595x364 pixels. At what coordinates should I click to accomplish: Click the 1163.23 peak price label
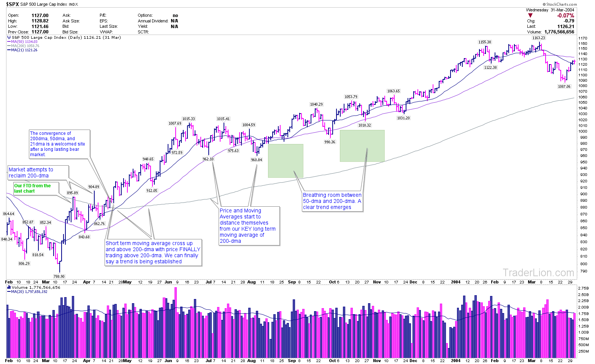click(x=539, y=38)
